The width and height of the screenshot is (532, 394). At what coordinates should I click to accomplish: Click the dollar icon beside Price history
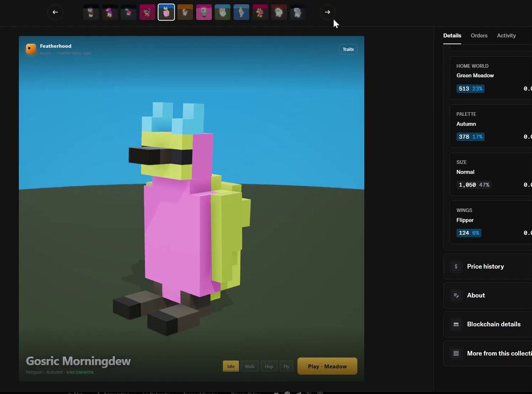click(456, 267)
